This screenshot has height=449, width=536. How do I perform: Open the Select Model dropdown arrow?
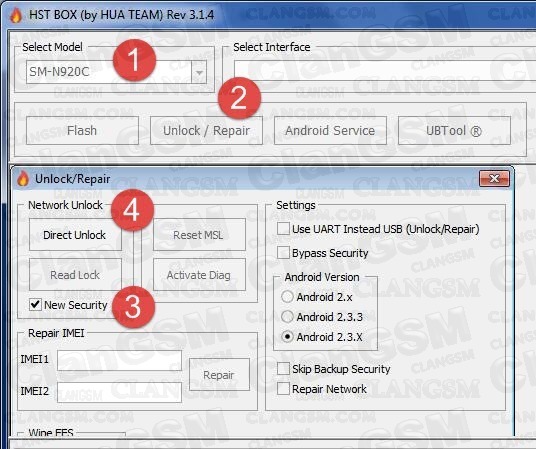199,72
